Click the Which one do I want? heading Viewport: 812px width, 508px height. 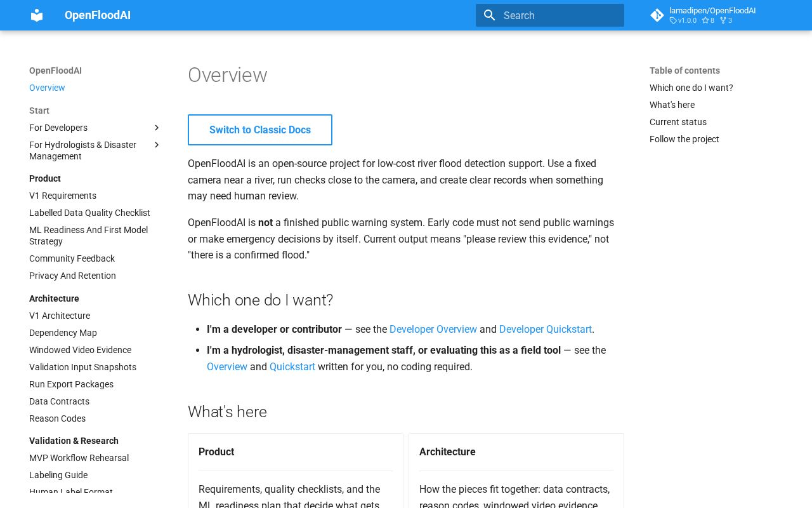260,300
